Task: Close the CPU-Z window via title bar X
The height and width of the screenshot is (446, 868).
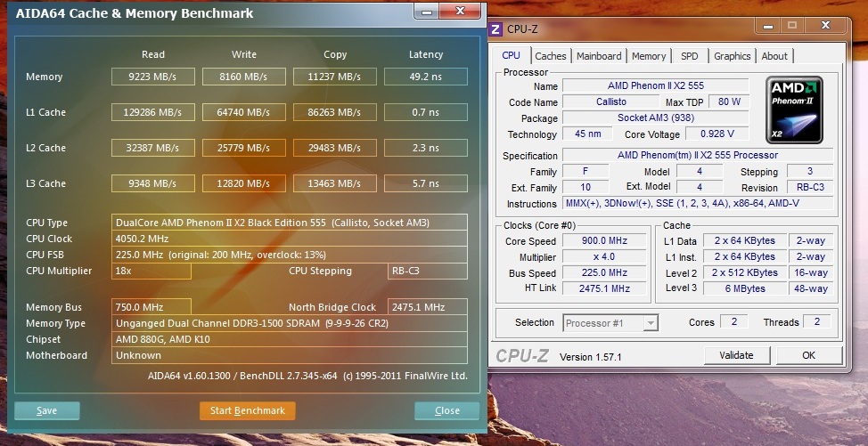Action: (x=825, y=26)
